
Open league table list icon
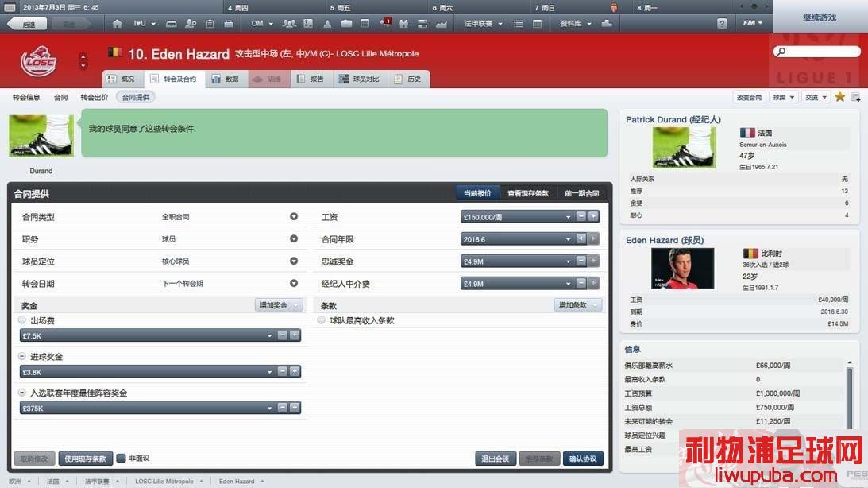[x=518, y=24]
